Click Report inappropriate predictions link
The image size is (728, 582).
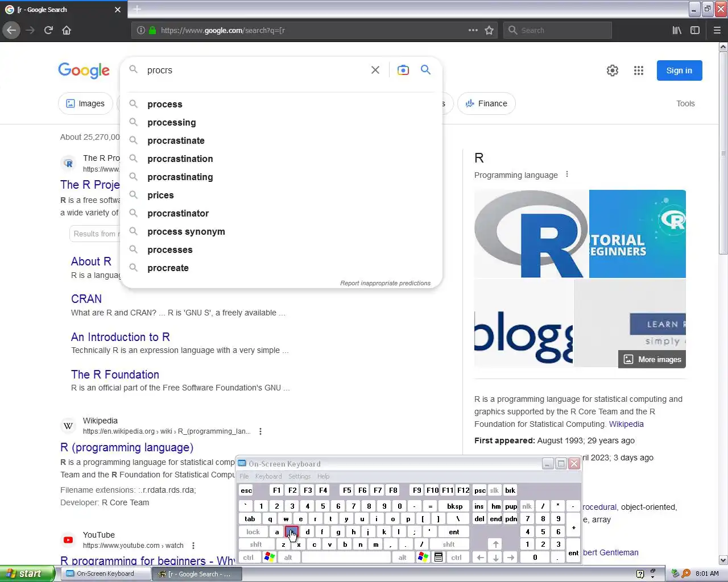click(385, 283)
